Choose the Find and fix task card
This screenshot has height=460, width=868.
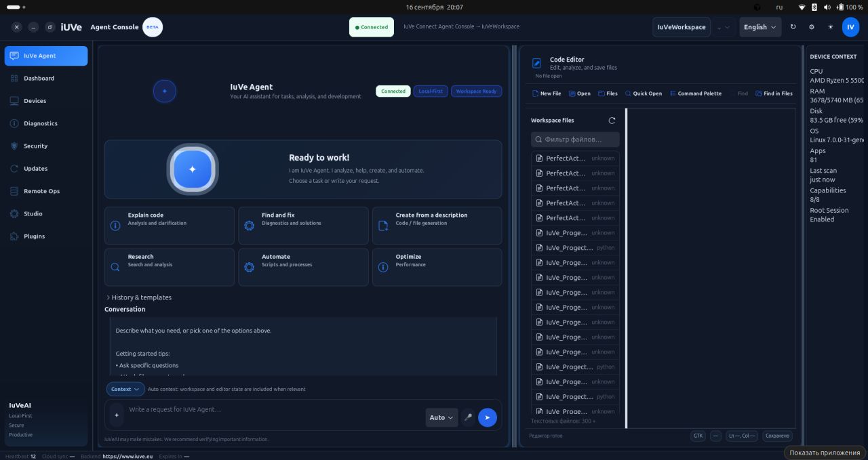click(x=303, y=226)
